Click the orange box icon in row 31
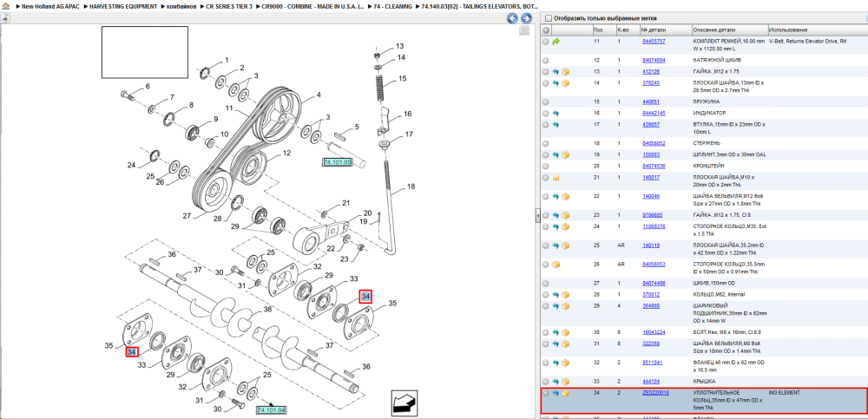868x419 pixels. (x=565, y=344)
